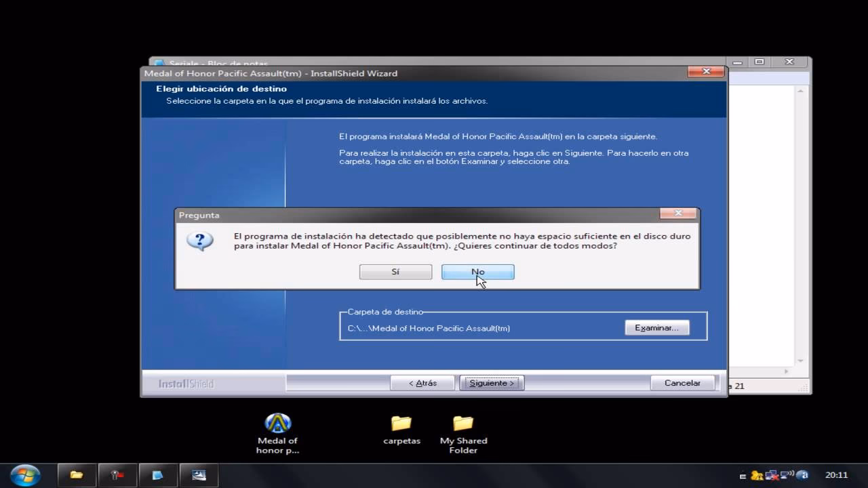Minimize the Bloc de notas window
This screenshot has width=868, height=488.
(736, 62)
